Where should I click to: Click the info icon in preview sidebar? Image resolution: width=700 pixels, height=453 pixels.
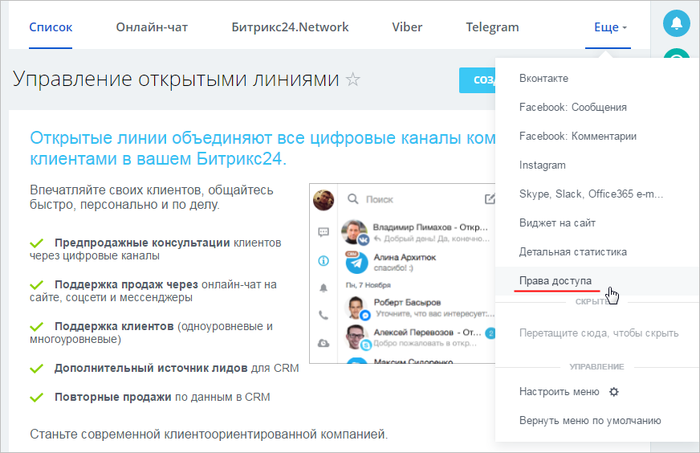(323, 261)
